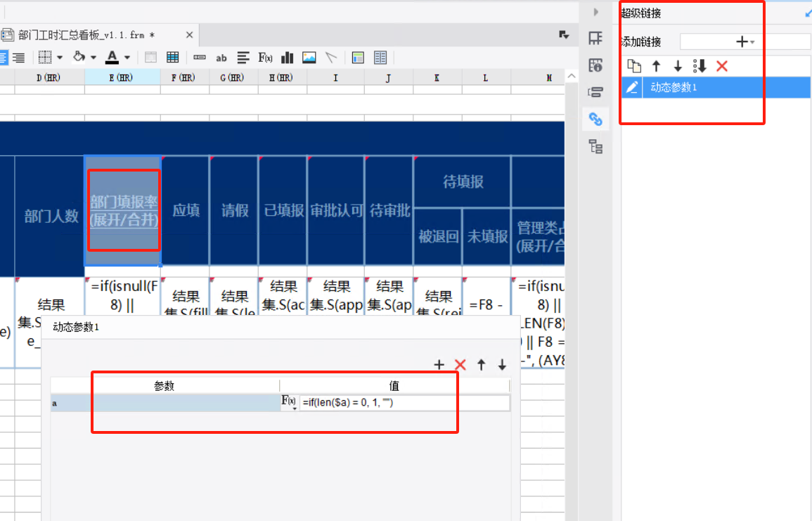The width and height of the screenshot is (812, 521).
Task: Insert plain text (ab) element
Action: (221, 58)
